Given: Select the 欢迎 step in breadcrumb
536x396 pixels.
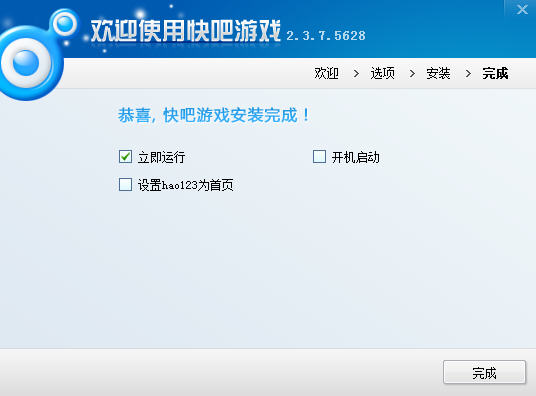Looking at the screenshot, I should click(326, 73).
